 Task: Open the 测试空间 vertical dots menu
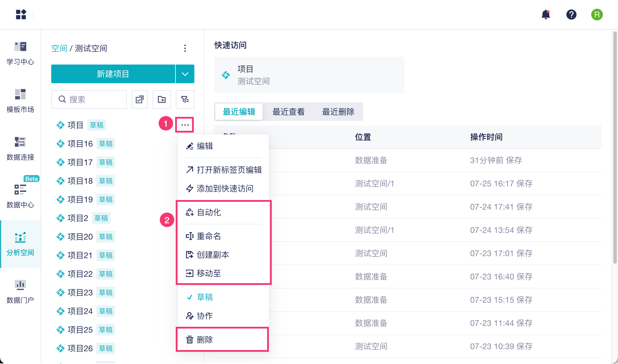(x=185, y=48)
